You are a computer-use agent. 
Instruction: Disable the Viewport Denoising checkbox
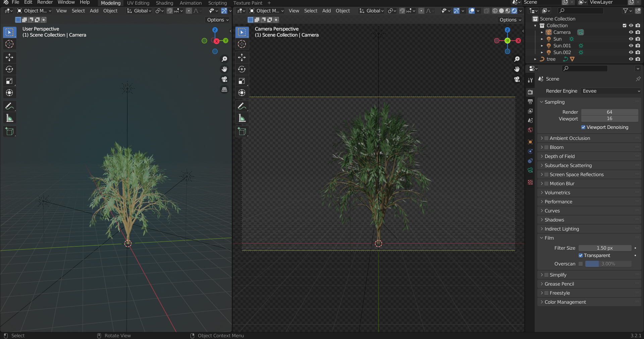[x=583, y=127]
